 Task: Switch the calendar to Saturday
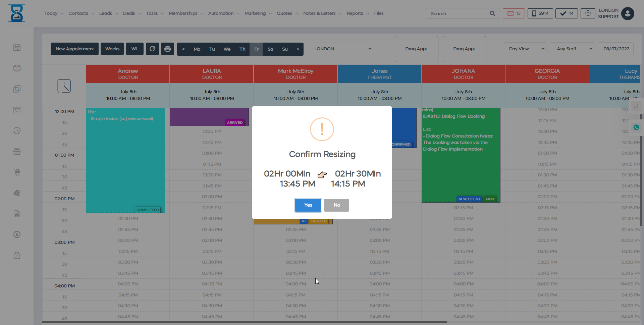[270, 49]
